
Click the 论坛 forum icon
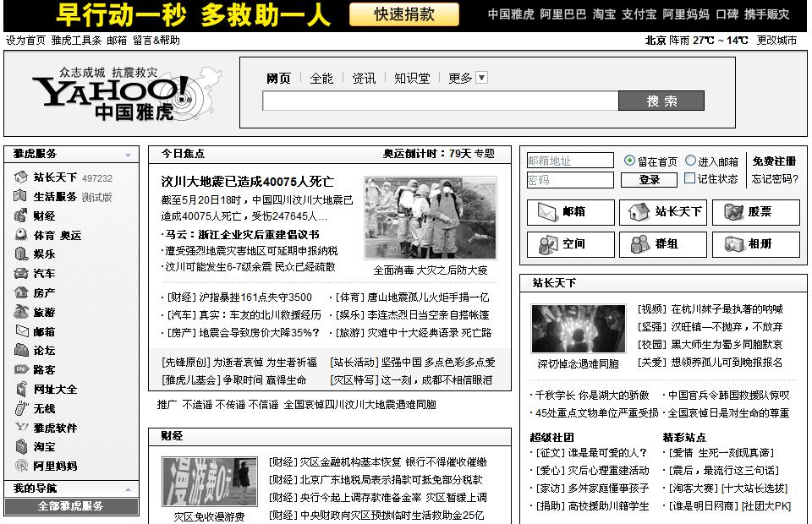pyautogui.click(x=21, y=350)
